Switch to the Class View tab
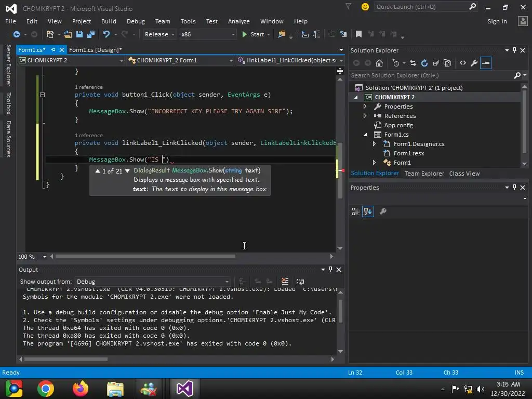 click(464, 174)
